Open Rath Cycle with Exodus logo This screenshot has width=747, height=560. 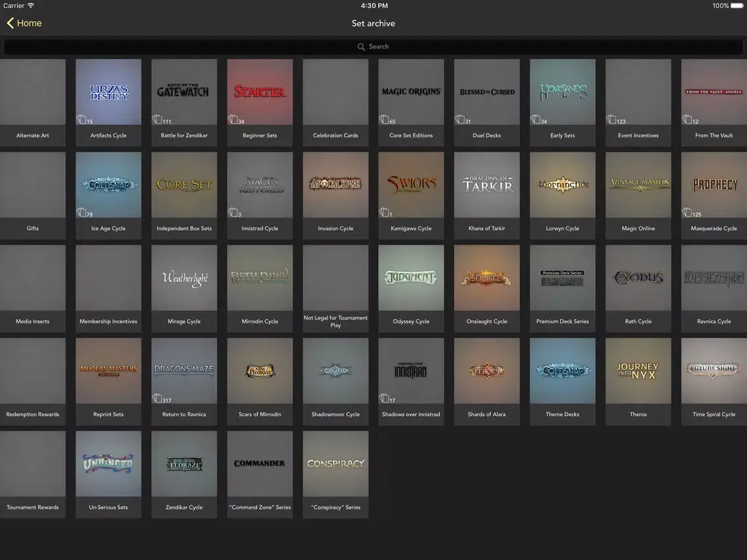(x=639, y=289)
